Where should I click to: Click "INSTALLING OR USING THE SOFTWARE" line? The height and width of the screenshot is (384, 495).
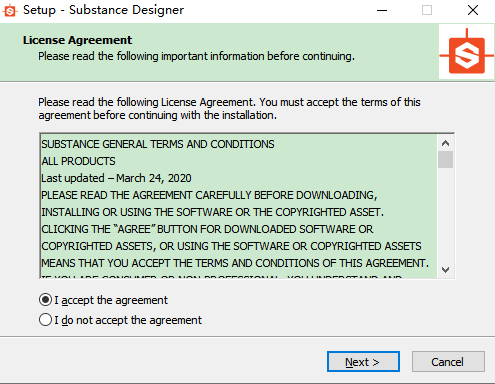212,212
